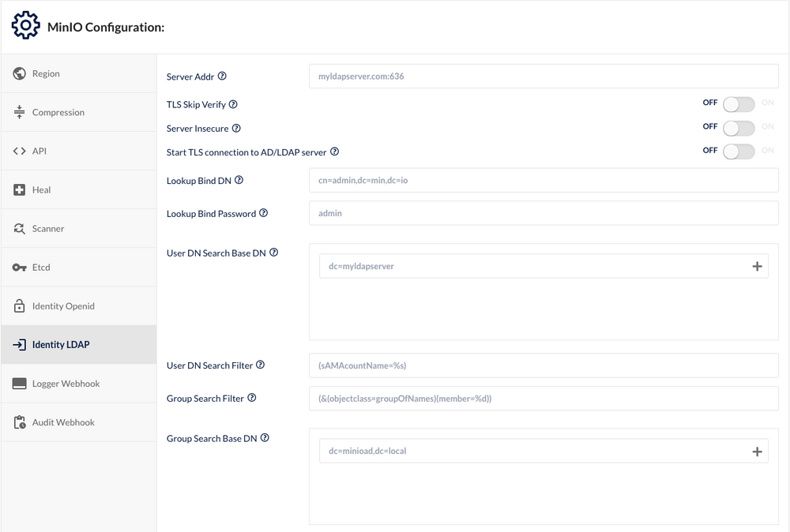The height and width of the screenshot is (532, 790).
Task: Open the Etcd configuration section
Action: point(42,267)
